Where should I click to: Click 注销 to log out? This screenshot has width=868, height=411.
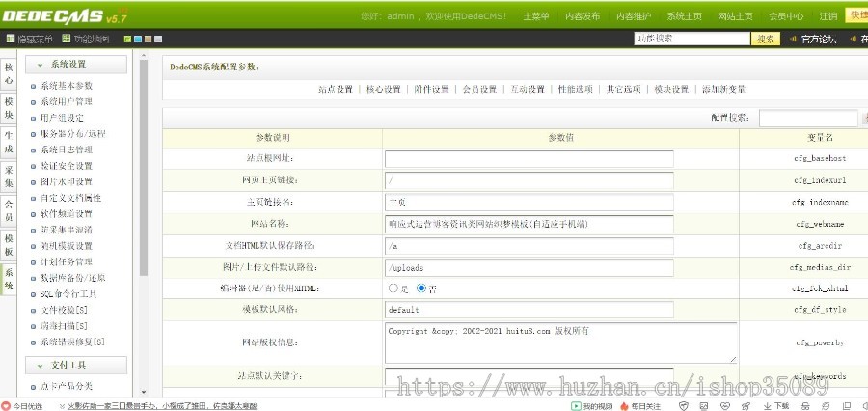click(x=828, y=16)
